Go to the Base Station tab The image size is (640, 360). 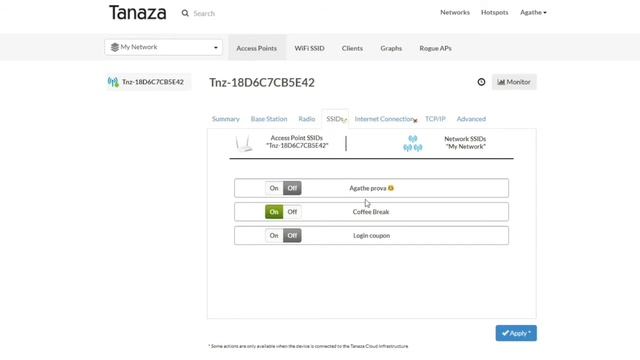click(x=269, y=119)
